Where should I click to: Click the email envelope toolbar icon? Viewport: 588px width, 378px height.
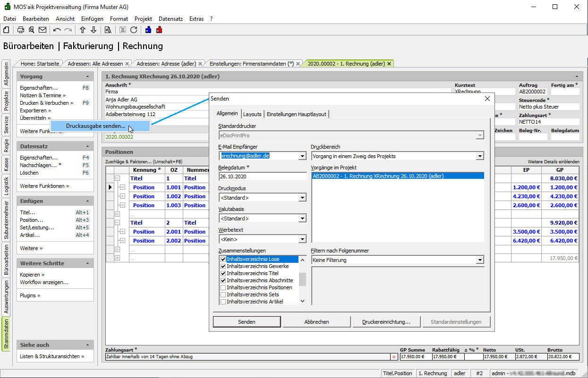click(43, 30)
